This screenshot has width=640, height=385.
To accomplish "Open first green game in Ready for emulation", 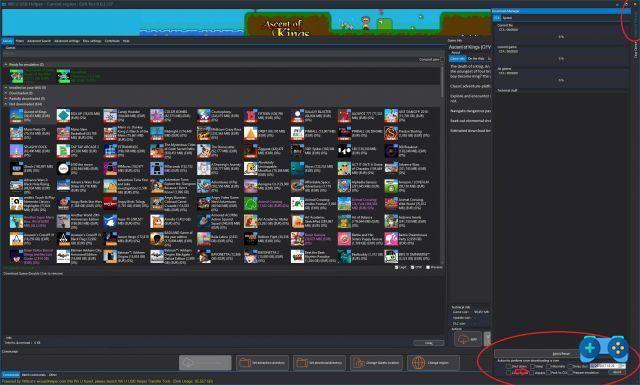I will coord(17,76).
